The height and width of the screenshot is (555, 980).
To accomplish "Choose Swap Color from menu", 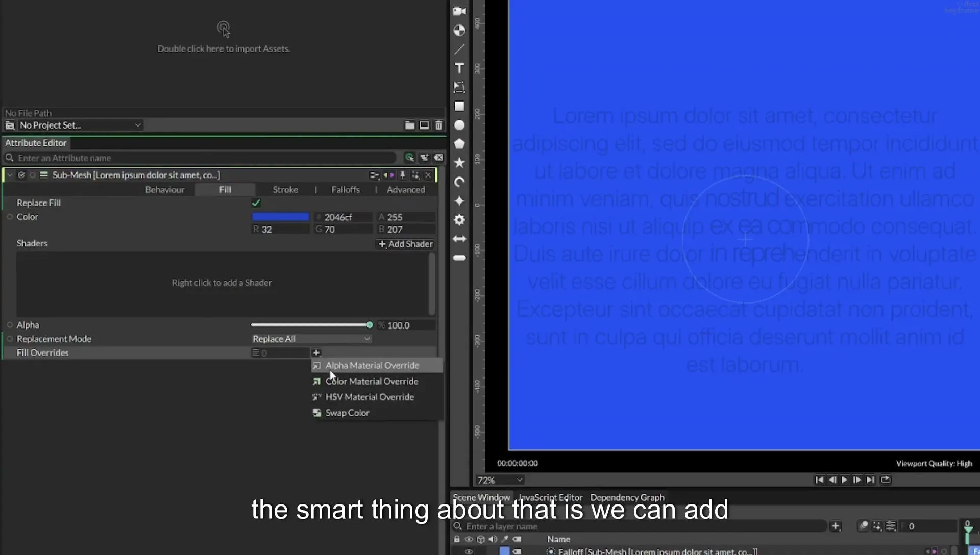I will click(377, 413).
